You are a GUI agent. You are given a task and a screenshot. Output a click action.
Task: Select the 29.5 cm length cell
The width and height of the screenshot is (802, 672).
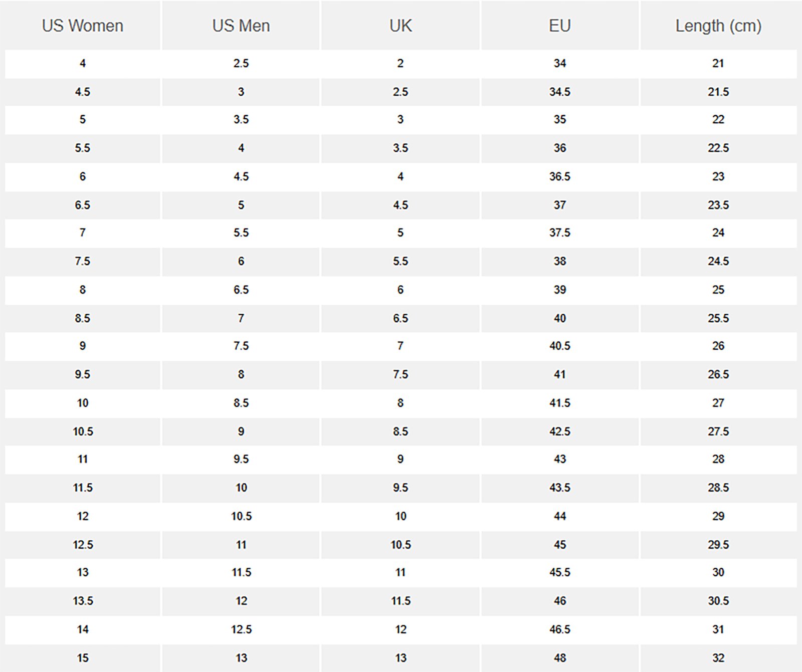(718, 544)
